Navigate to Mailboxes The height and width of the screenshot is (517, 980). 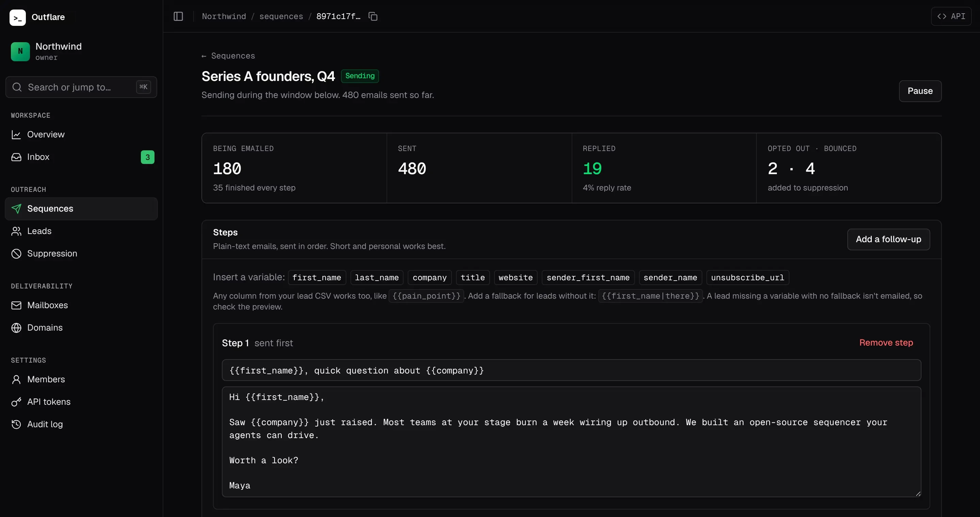coord(81,305)
